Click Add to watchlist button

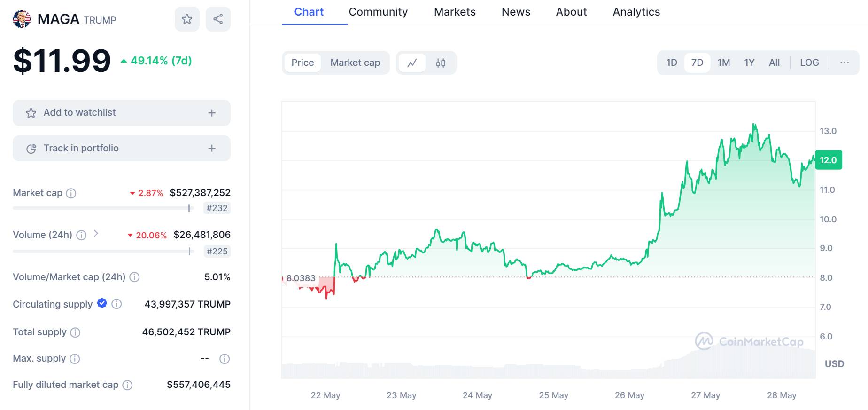coord(122,113)
